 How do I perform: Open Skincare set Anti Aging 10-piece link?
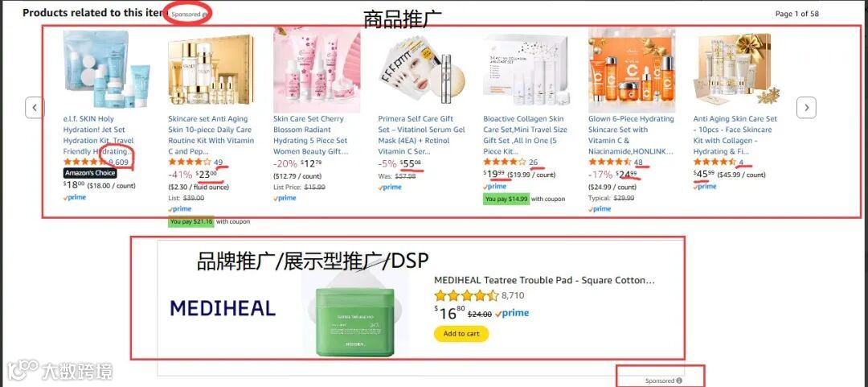211,134
